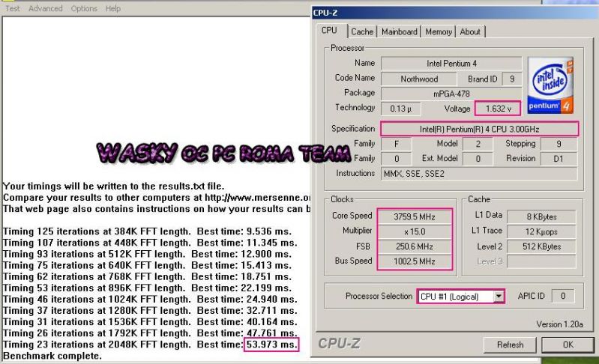Click the Benchmark complete line

click(x=52, y=356)
